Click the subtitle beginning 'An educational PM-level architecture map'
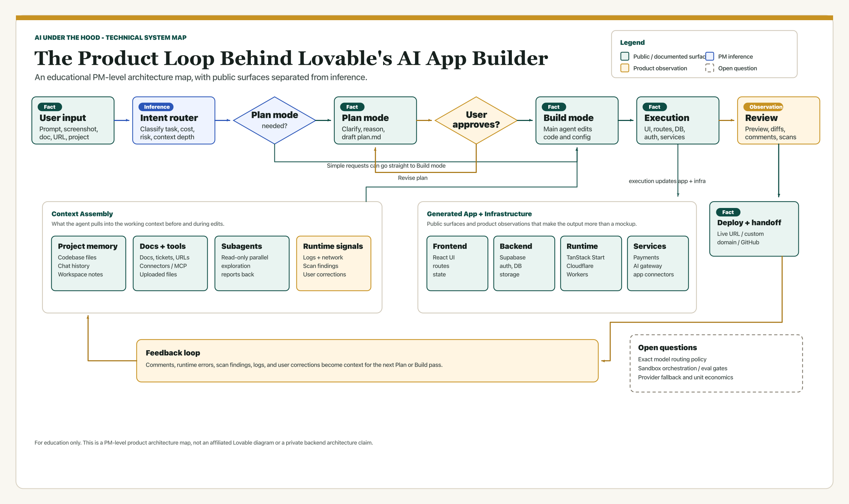Screen dimensions: 849x504 click(x=201, y=77)
